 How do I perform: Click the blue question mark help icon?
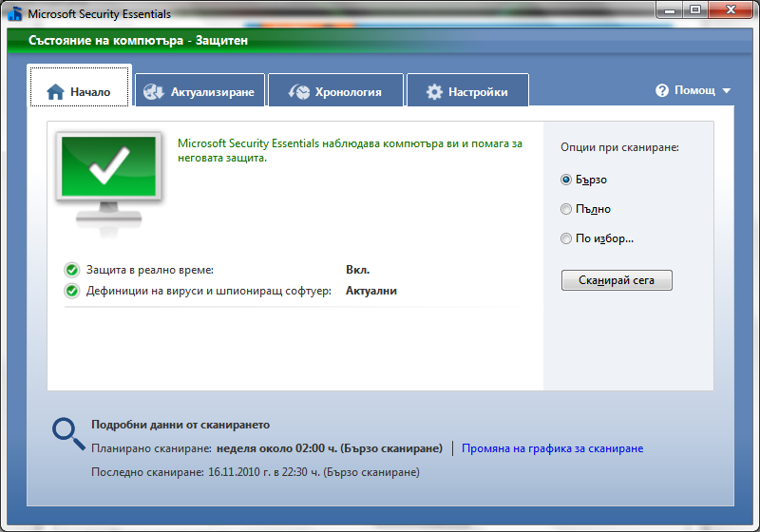pos(662,90)
